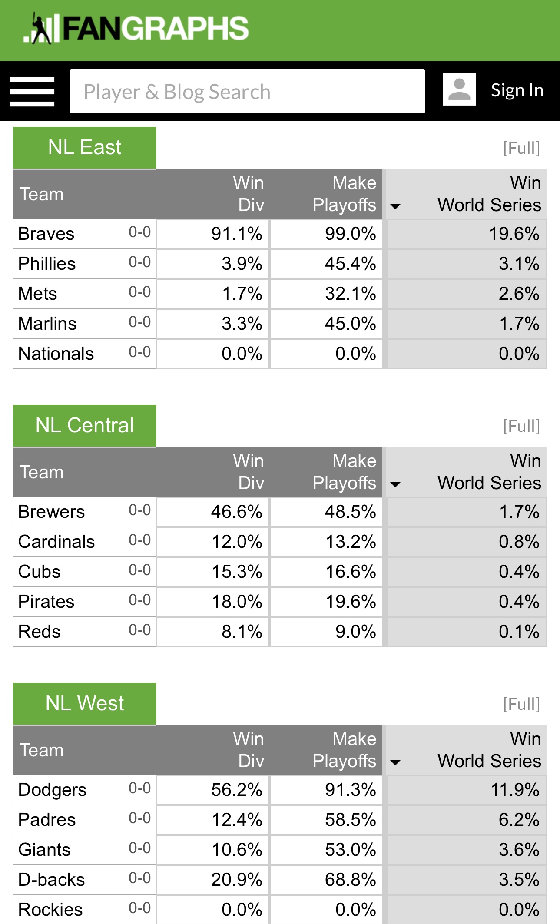Click the user profile avatar icon
Viewport: 560px width, 924px height.
point(459,89)
